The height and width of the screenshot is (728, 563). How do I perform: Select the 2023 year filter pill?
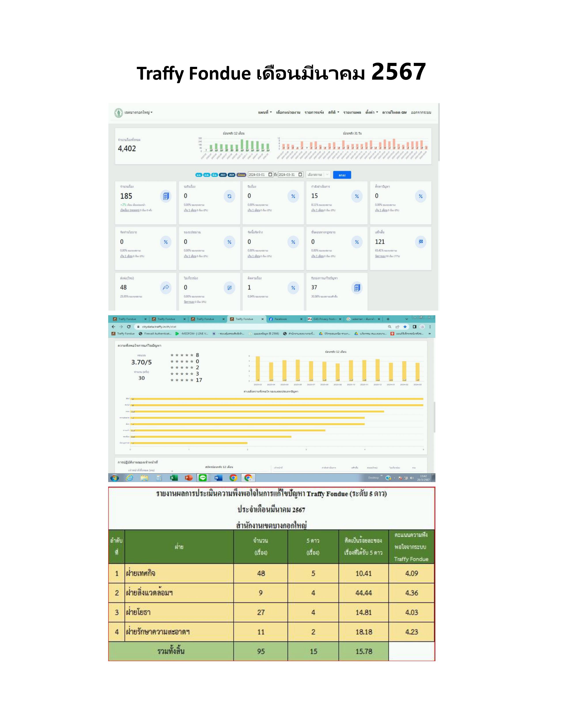[x=223, y=175]
